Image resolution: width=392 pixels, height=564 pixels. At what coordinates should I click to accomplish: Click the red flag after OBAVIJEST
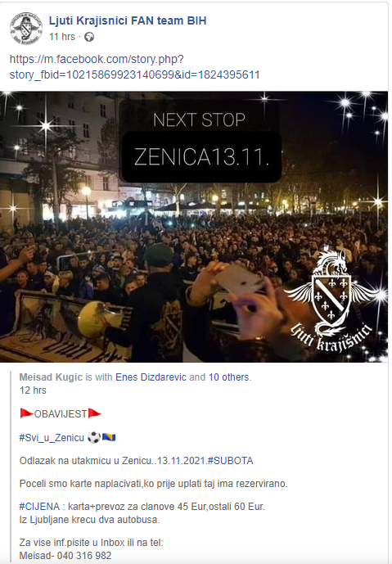[95, 413]
